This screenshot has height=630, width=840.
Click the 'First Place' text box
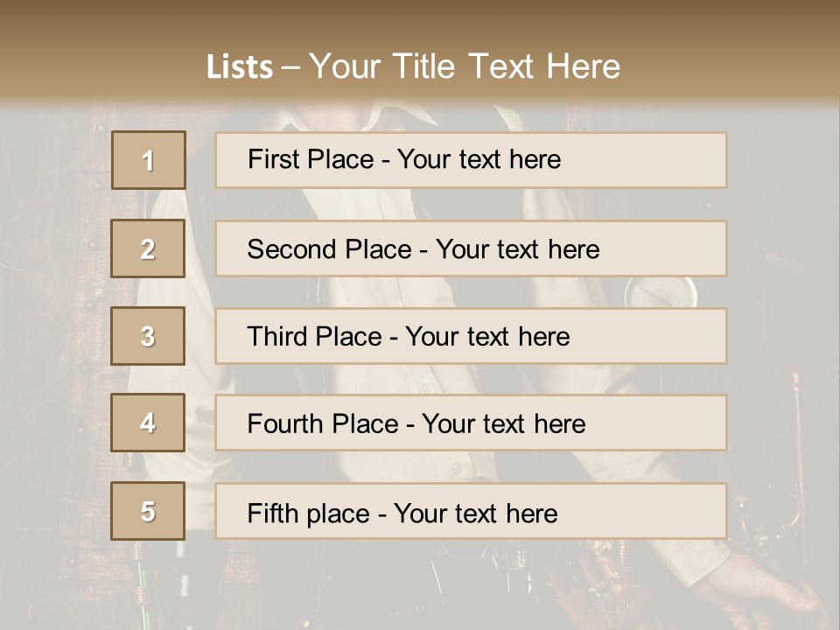(x=471, y=160)
